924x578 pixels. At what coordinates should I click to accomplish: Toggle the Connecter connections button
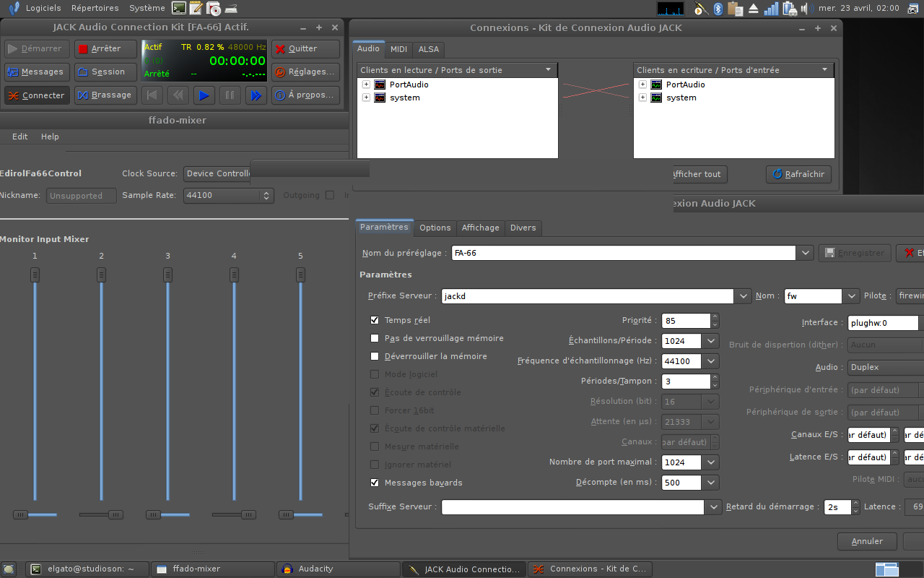[37, 95]
